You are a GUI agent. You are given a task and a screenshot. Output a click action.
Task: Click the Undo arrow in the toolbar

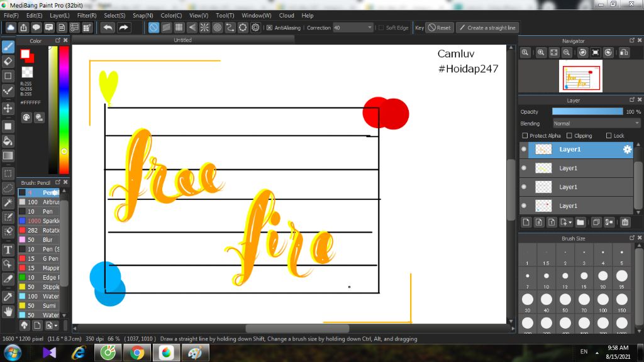(x=108, y=28)
